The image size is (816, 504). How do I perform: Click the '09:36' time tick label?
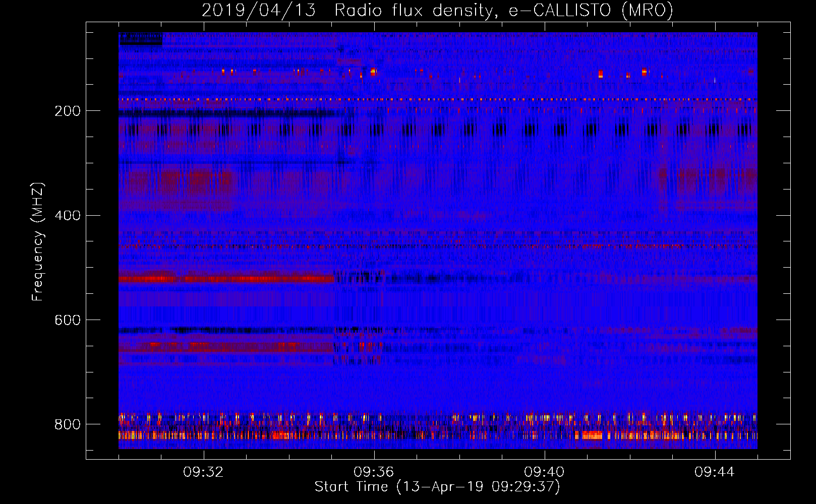pyautogui.click(x=374, y=472)
